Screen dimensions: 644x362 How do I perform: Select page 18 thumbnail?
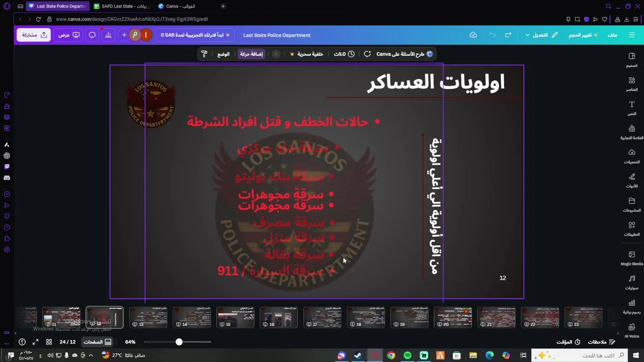click(366, 318)
